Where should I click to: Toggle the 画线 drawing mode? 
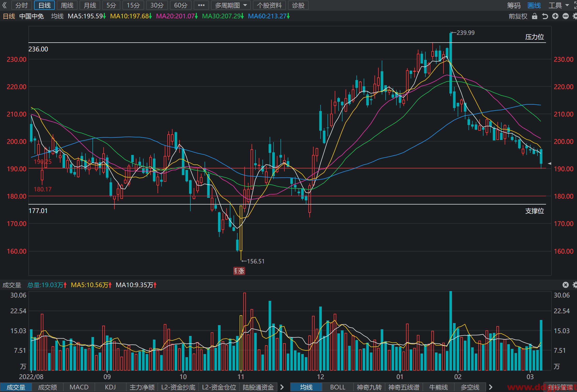click(x=534, y=5)
